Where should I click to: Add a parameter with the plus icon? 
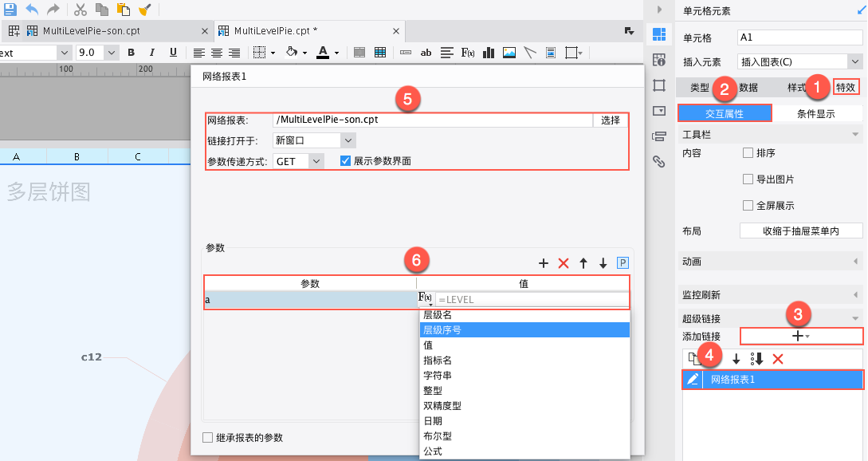coord(544,263)
